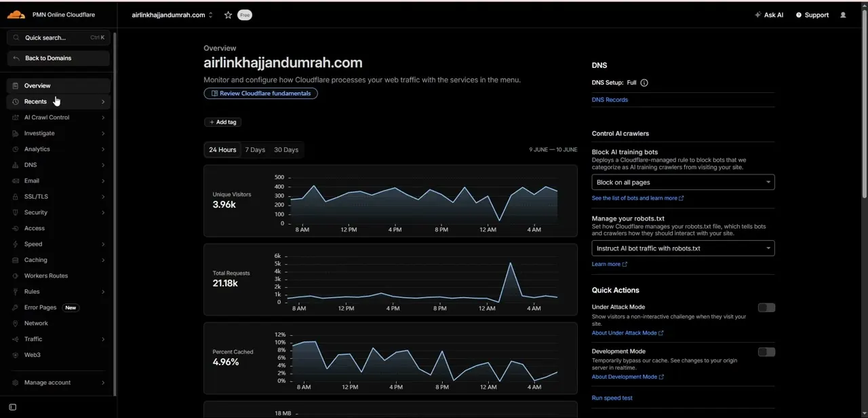Viewport: 868px width, 418px height.
Task: Expand the Analytics chevron
Action: 103,149
